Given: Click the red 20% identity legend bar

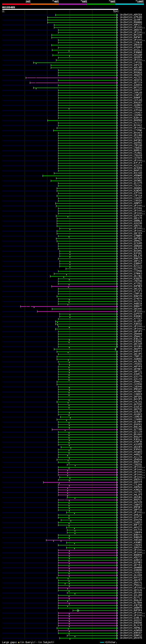Looking at the screenshot, I should tap(16, 4).
